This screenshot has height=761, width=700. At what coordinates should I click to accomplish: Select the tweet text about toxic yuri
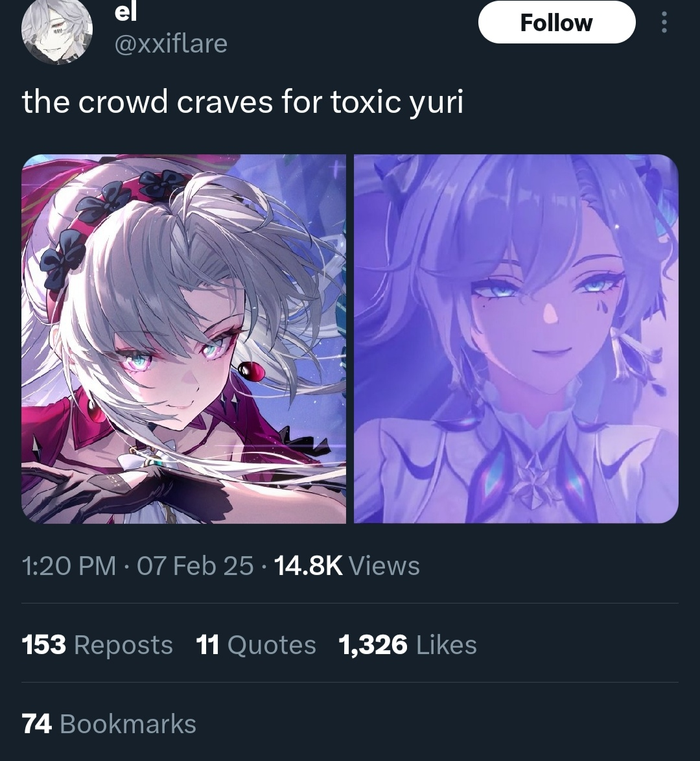(x=242, y=102)
